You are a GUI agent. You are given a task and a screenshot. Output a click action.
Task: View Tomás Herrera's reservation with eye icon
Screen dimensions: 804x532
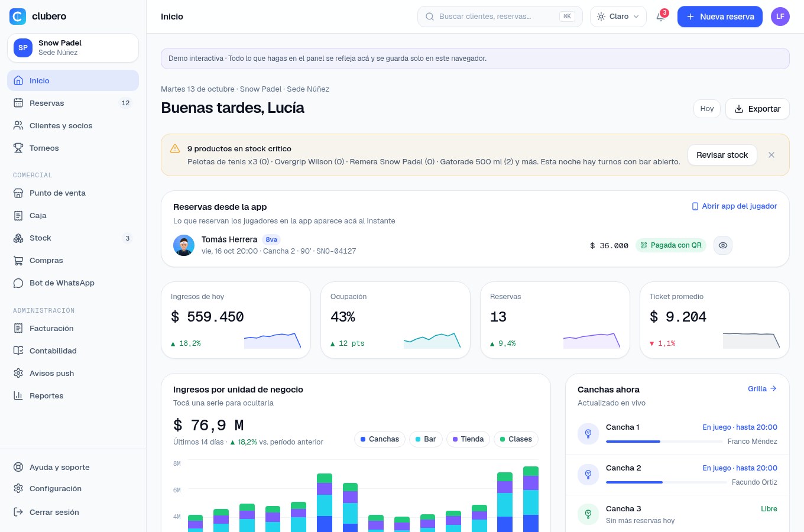[x=723, y=245]
